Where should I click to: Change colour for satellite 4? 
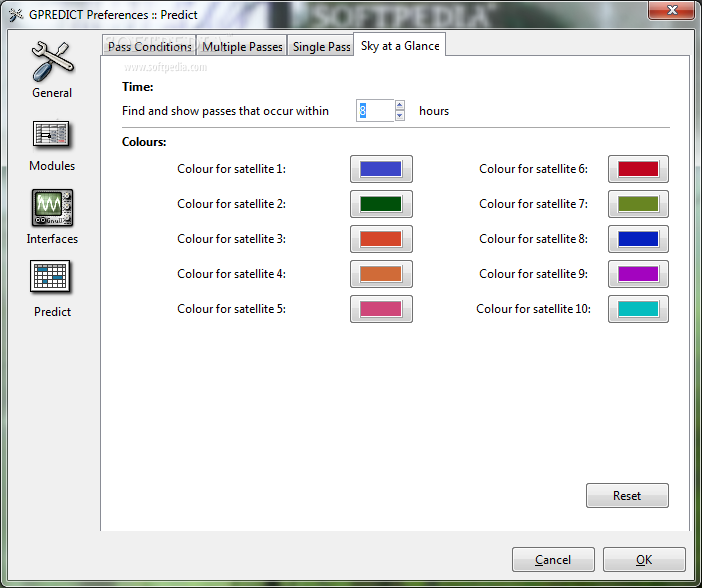[381, 274]
